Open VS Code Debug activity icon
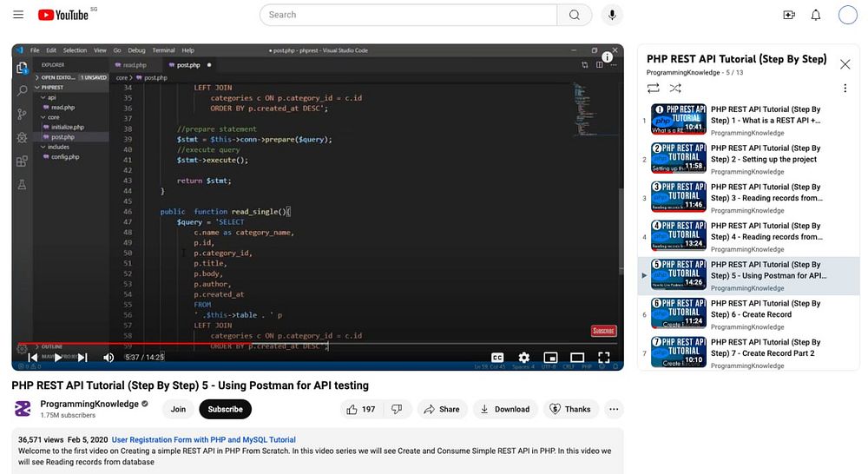Screen dimensions: 868x474 point(23,137)
